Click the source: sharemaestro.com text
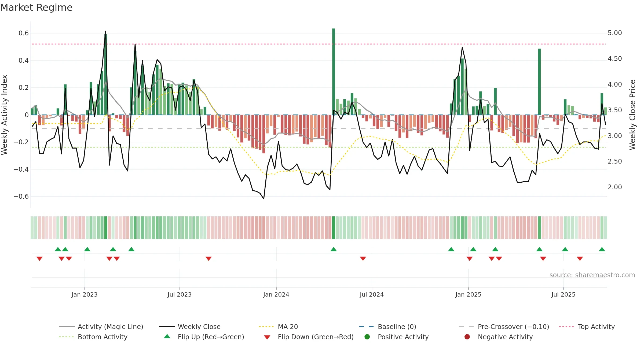Screen dimensions: 644x362 [592, 275]
